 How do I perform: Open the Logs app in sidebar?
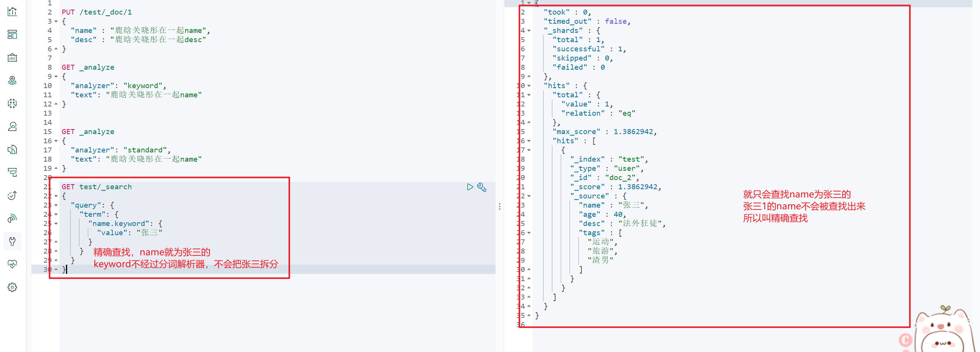click(12, 149)
